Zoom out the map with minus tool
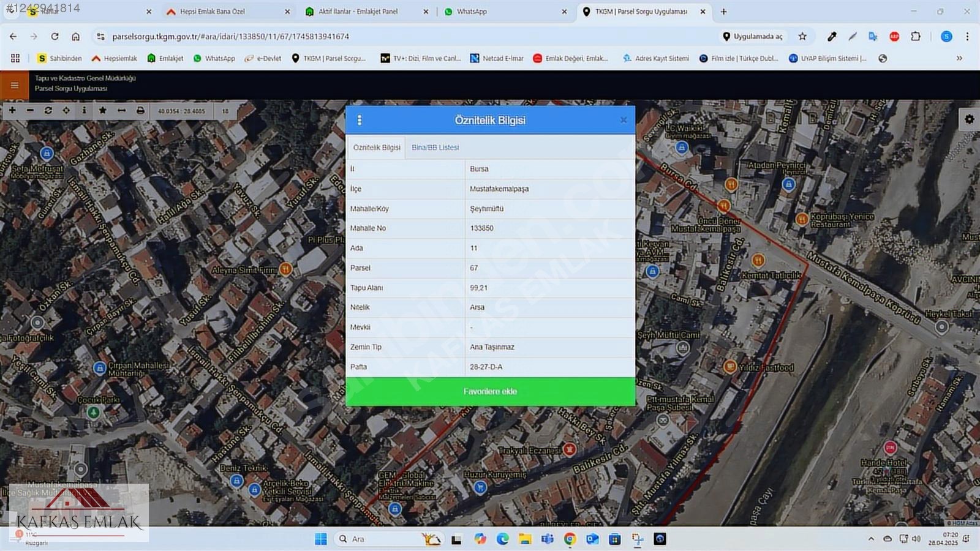 [30, 110]
